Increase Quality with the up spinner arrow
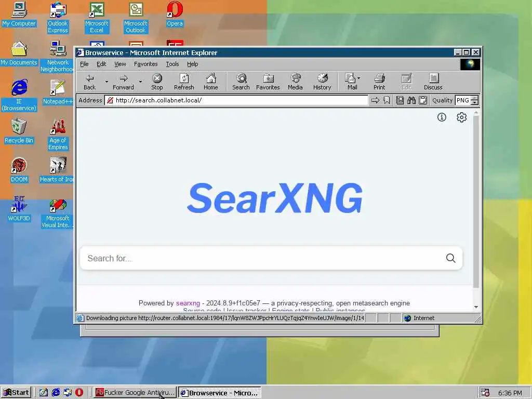Image resolution: width=532 pixels, height=399 pixels. click(x=475, y=98)
